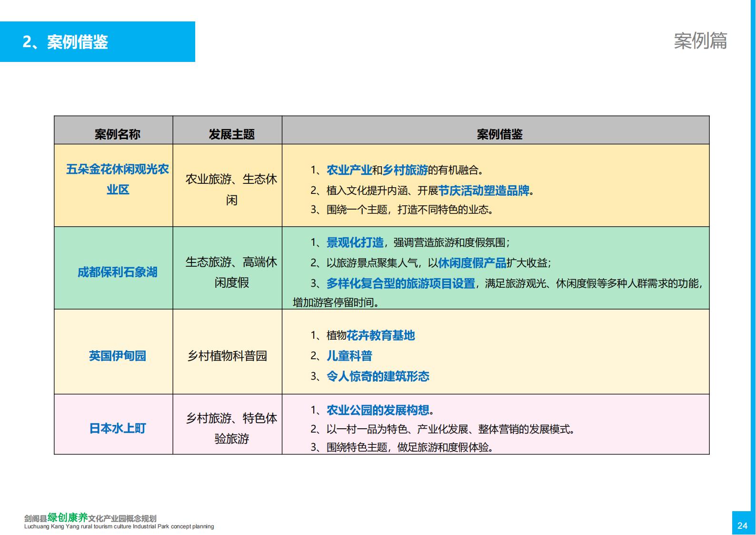Click the highlighted '儿童科普' text
This screenshot has height=535, width=756.
coord(349,356)
